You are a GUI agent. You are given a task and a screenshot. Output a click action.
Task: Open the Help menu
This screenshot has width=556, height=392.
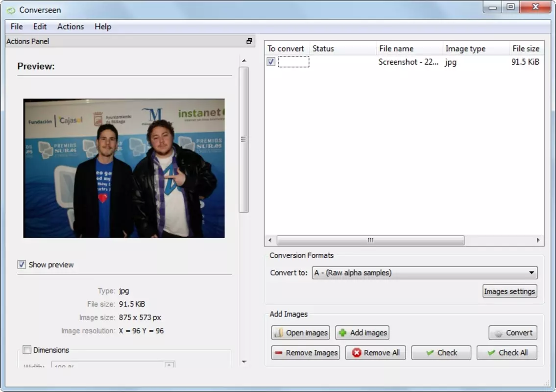pyautogui.click(x=103, y=26)
